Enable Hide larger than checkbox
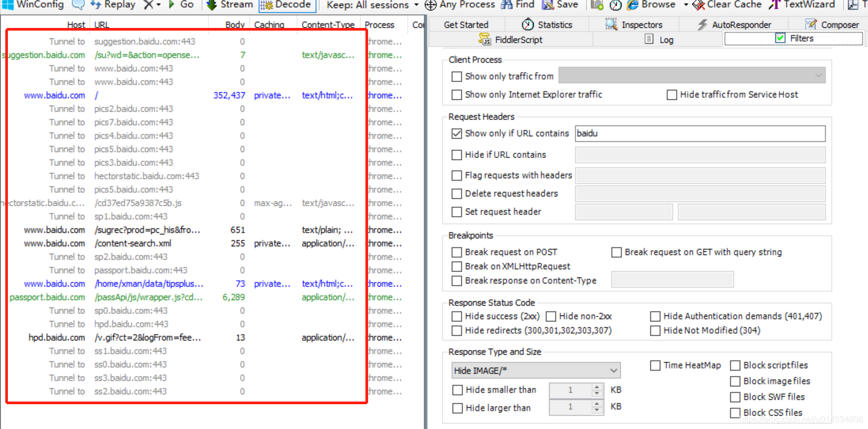The image size is (868, 429). tap(458, 408)
